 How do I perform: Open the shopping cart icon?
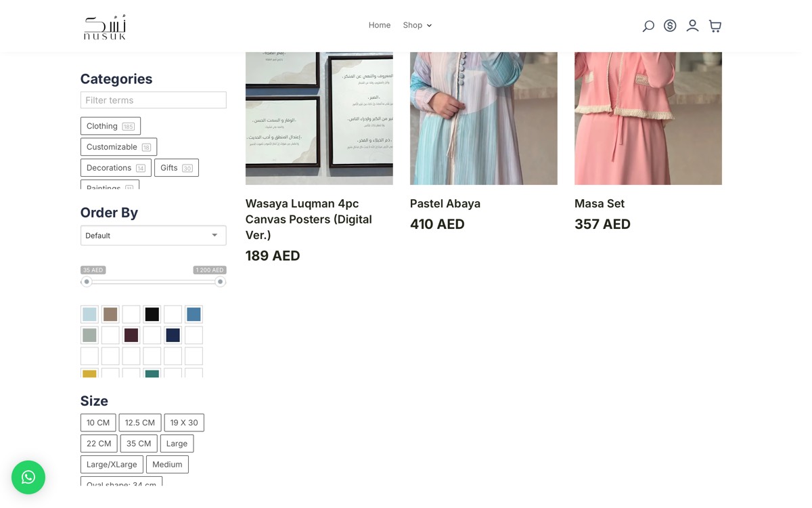(715, 26)
